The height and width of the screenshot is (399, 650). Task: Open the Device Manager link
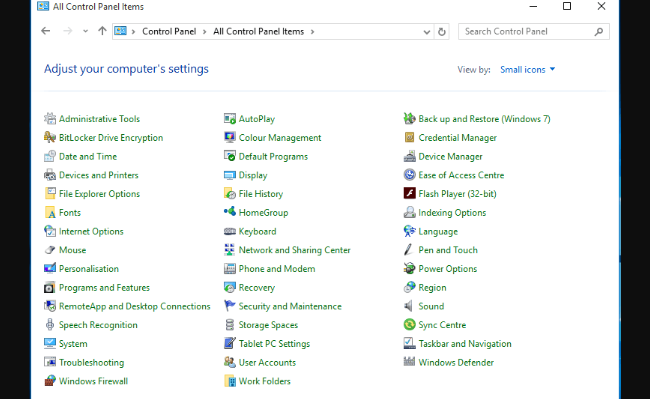click(450, 157)
